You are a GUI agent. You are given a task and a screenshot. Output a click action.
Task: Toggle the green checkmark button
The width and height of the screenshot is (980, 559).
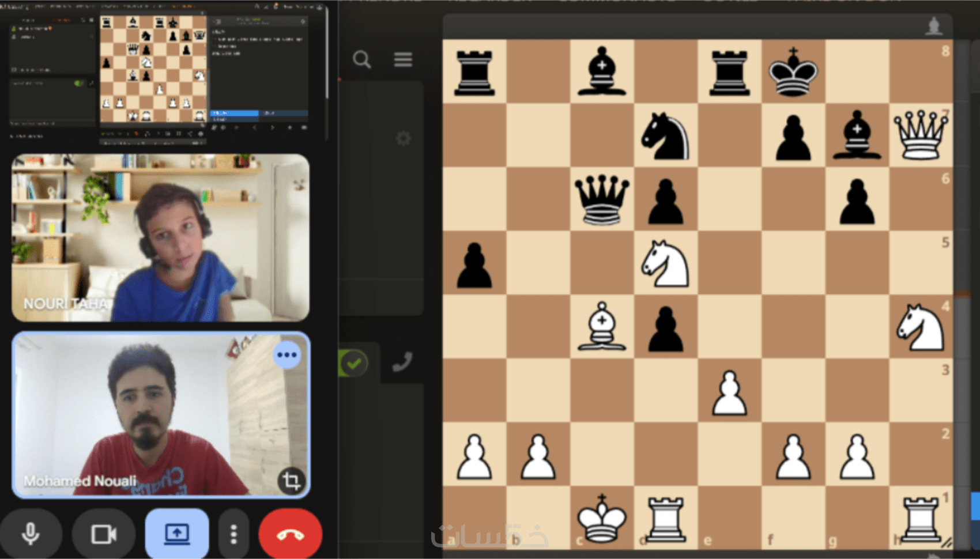353,364
